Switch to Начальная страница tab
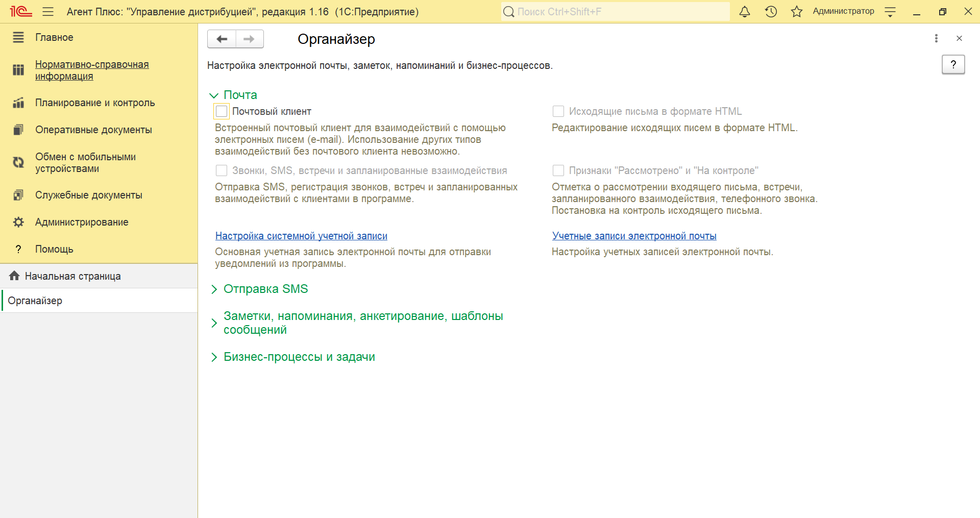Screen dimensions: 980x518 [x=99, y=276]
